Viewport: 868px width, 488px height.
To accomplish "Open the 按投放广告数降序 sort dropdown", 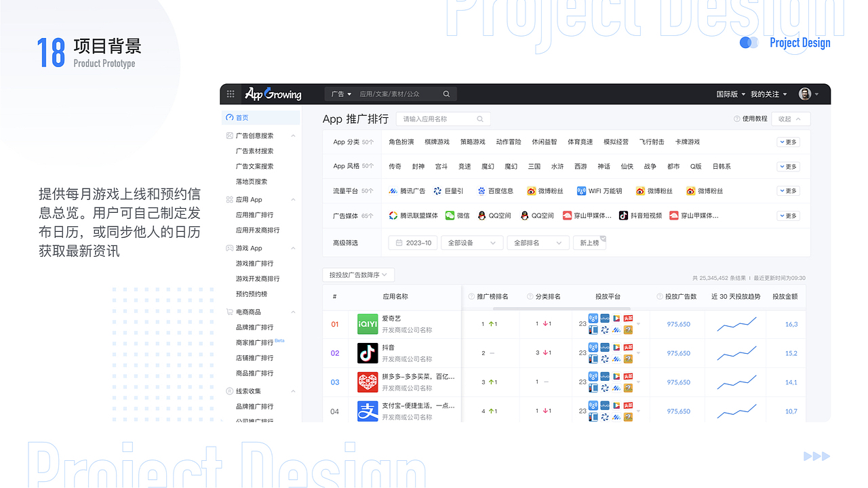I will click(x=358, y=275).
